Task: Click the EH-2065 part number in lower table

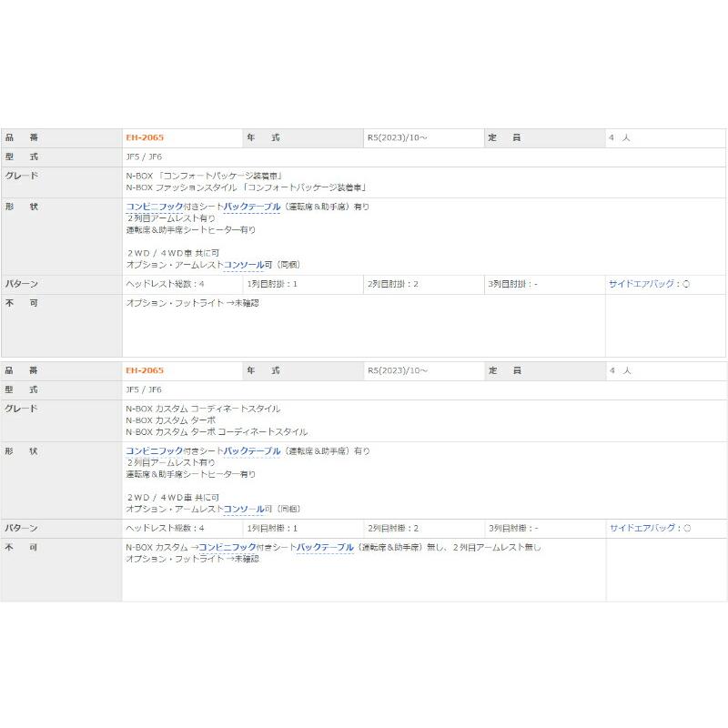Action: 145,371
